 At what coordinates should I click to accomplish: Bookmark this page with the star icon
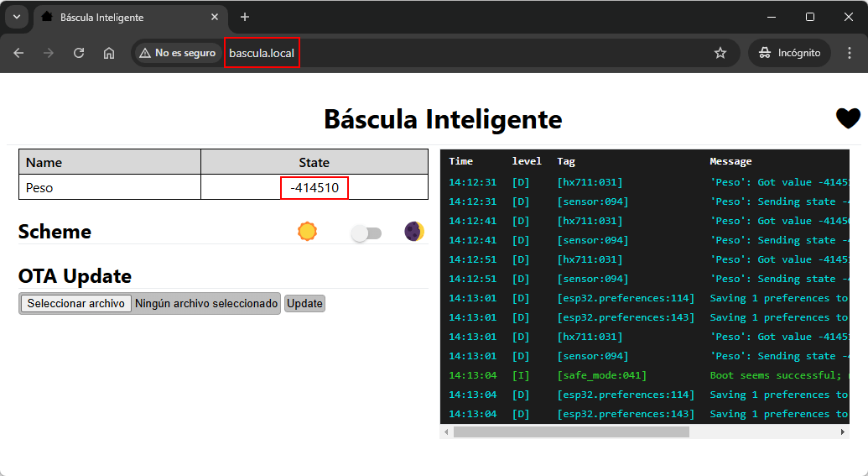[720, 53]
